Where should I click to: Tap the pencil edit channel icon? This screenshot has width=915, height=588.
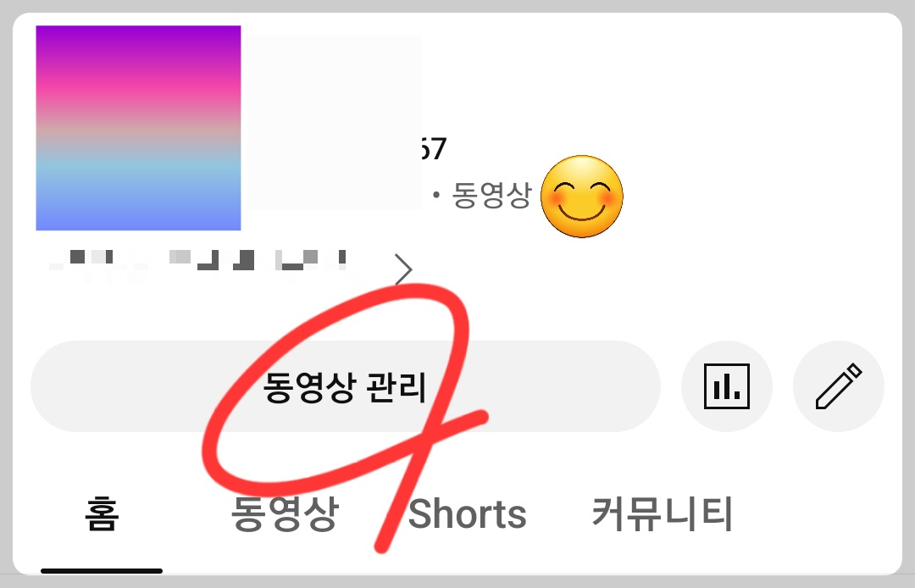coord(839,386)
